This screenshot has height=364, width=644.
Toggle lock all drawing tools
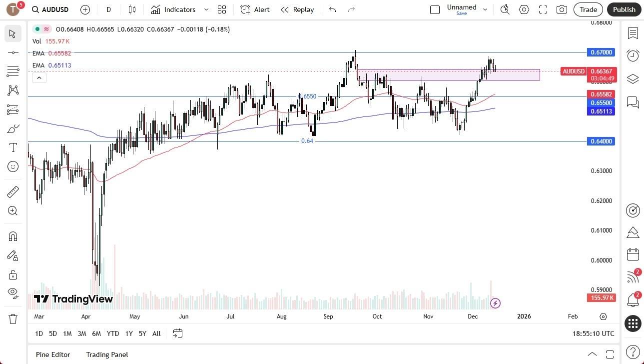click(13, 274)
